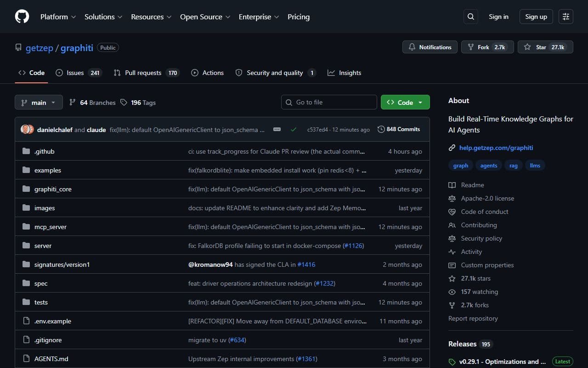Open the Actions tab
Image resolution: width=588 pixels, height=368 pixels.
click(x=207, y=73)
